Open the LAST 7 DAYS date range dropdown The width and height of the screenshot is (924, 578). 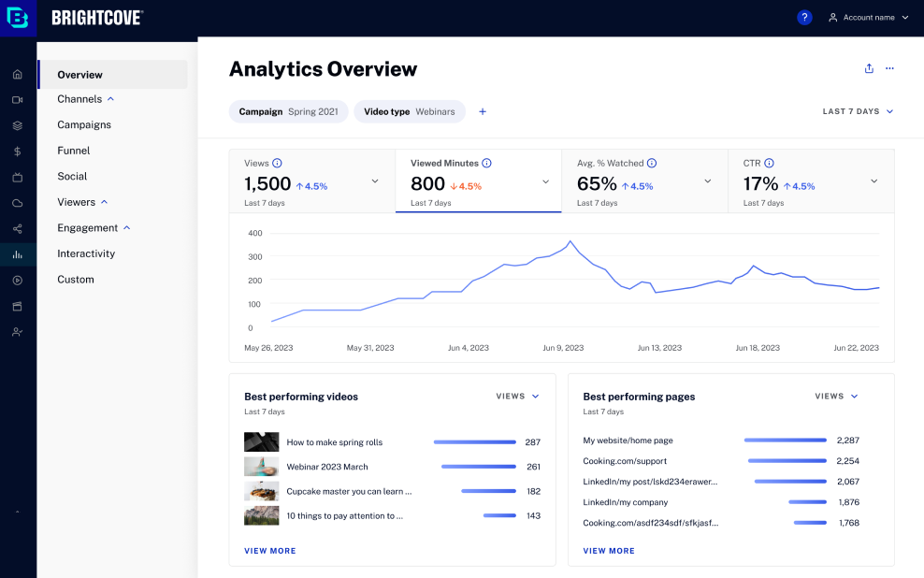858,111
